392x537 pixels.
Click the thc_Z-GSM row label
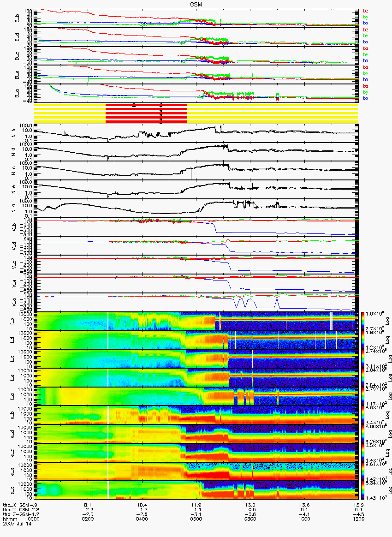tap(16, 514)
